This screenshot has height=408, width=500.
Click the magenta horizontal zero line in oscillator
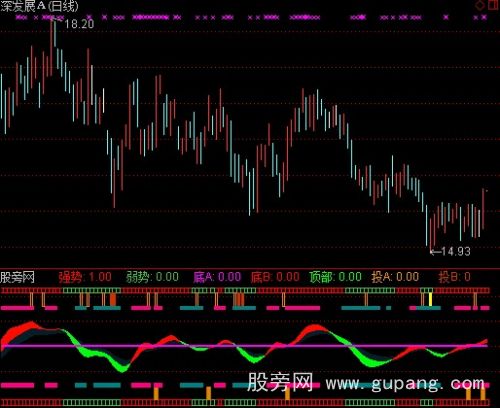(x=244, y=346)
